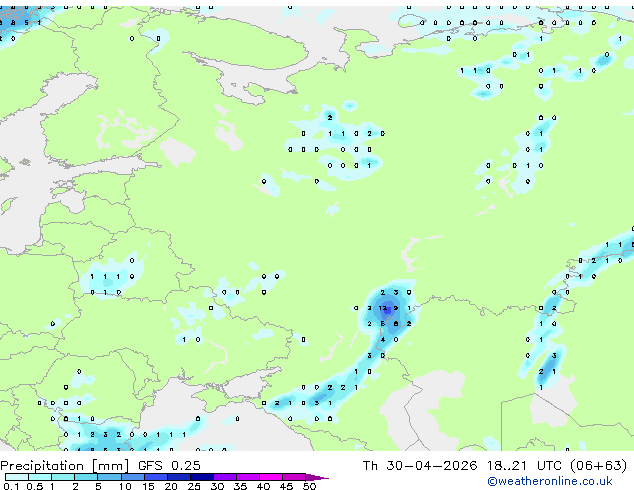634x490 pixels.
Task: Click the '35' legend scale label
Action: point(240,486)
